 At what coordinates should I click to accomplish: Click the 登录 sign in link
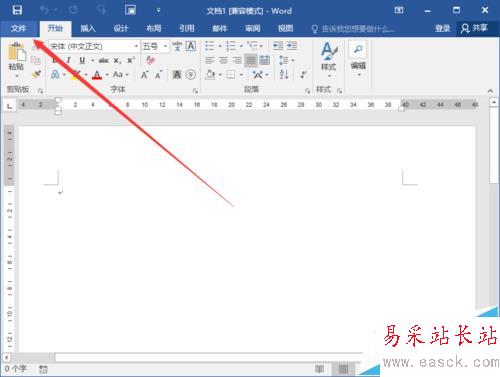pos(443,28)
